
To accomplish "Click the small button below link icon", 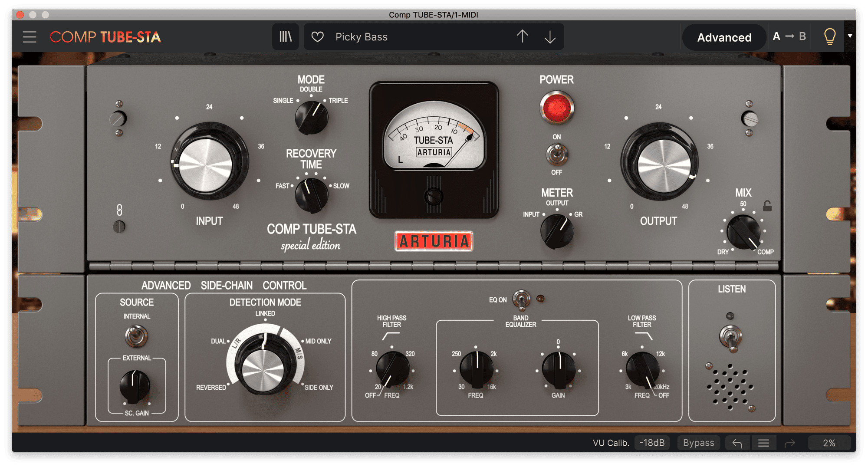I will pyautogui.click(x=119, y=227).
